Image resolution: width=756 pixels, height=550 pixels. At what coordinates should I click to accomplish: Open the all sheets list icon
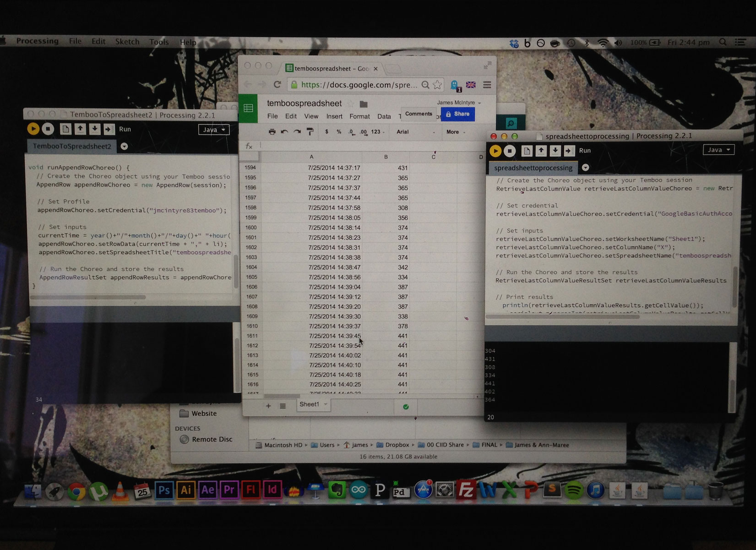[x=283, y=406]
